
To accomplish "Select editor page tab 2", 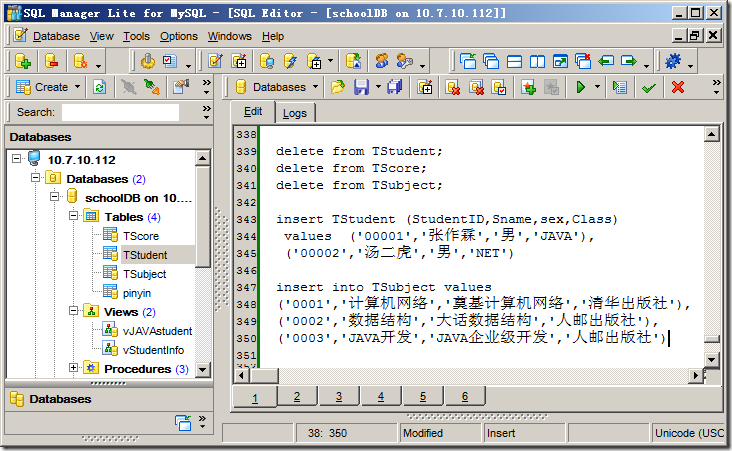I will click(297, 397).
